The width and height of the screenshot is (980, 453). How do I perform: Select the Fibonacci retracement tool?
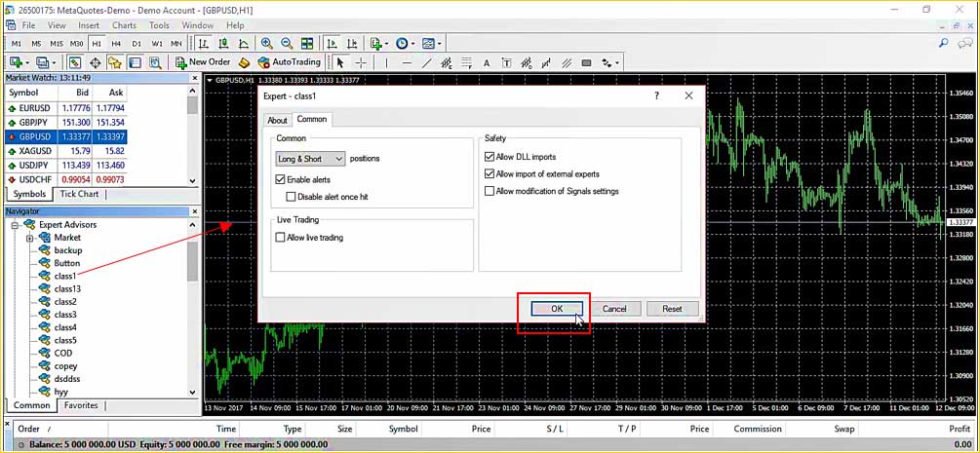[467, 62]
